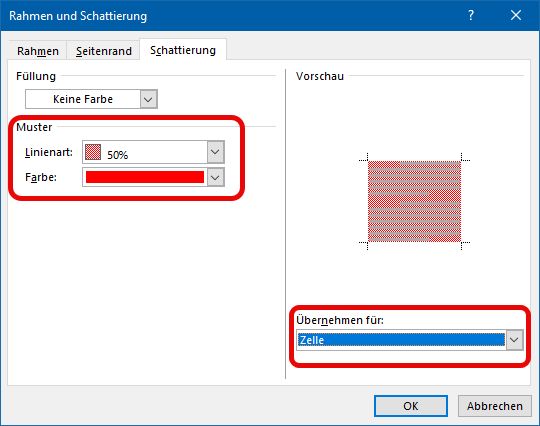This screenshot has width=540, height=426.
Task: Expand the Linienart pattern dropdown arrow
Action: point(215,152)
